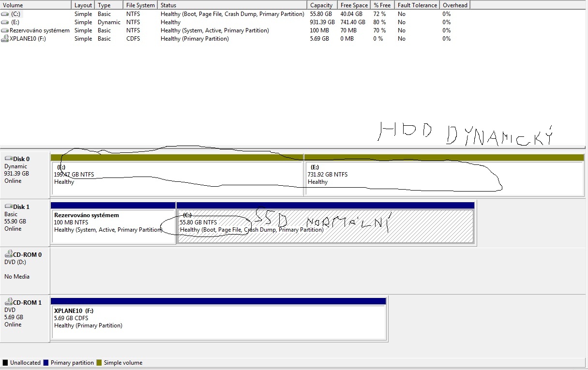The width and height of the screenshot is (588, 370).
Task: Click the 931.39 GB capacity cell
Action: point(322,22)
